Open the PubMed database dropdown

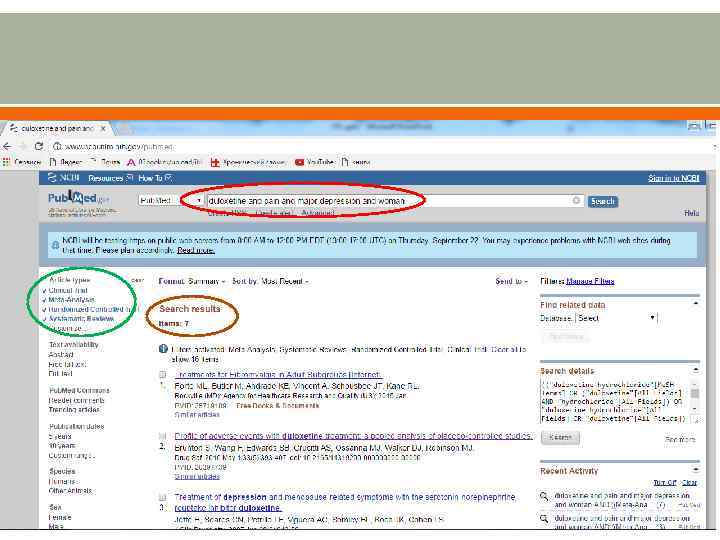tap(170, 201)
